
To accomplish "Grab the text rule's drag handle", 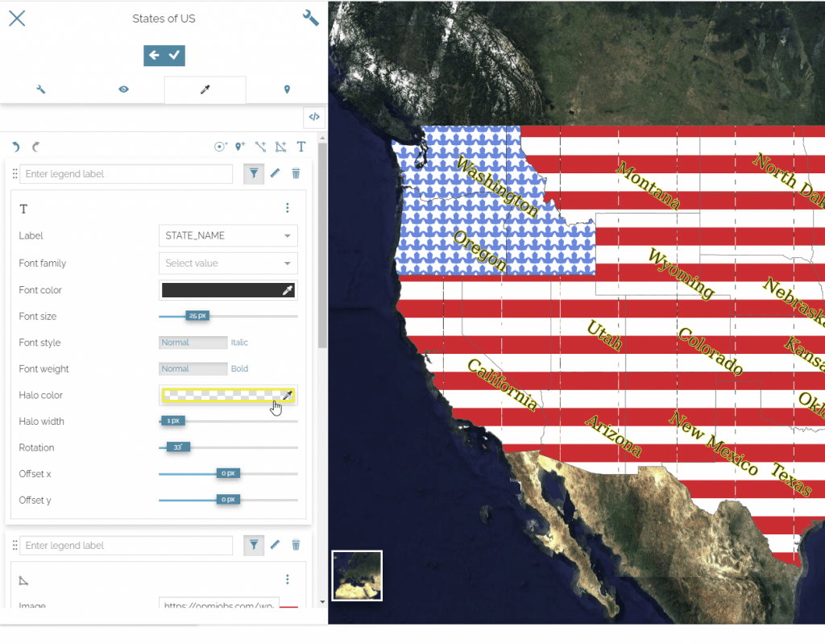I will (15, 173).
